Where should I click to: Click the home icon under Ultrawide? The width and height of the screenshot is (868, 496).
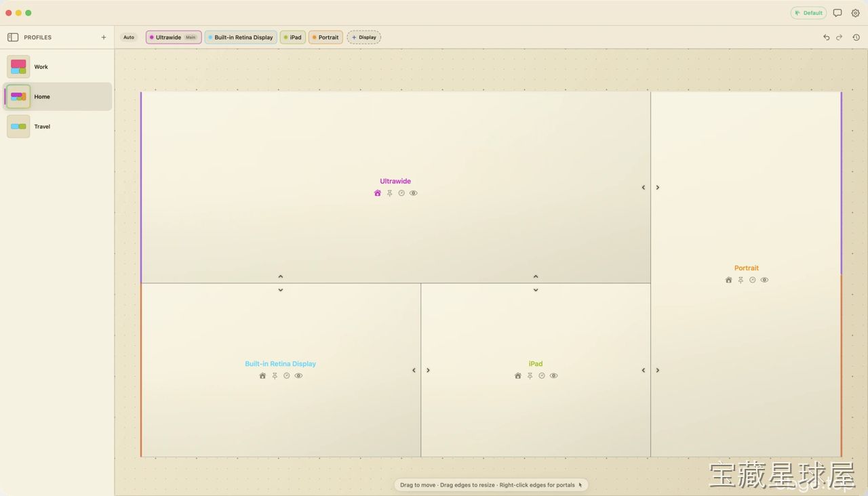(x=378, y=193)
